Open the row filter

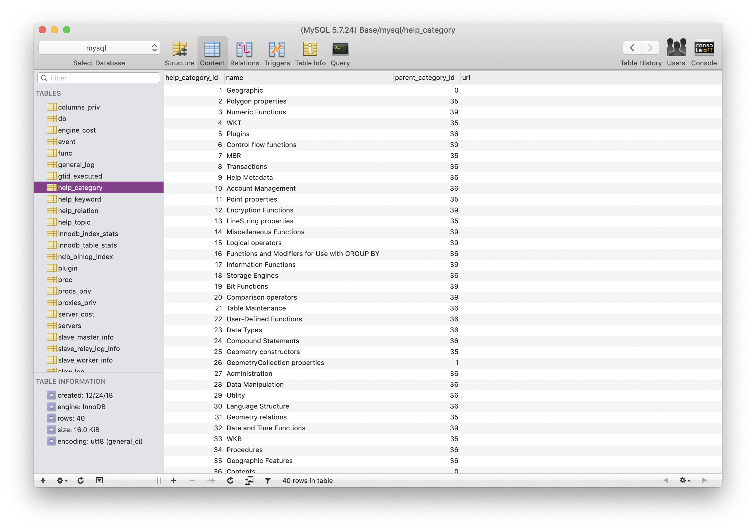coord(268,480)
